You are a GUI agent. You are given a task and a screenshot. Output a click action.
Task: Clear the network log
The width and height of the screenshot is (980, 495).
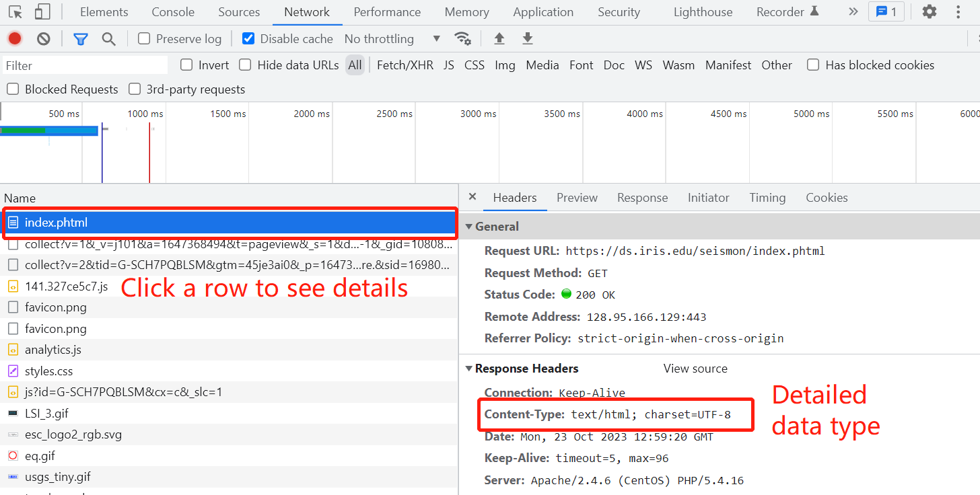44,39
